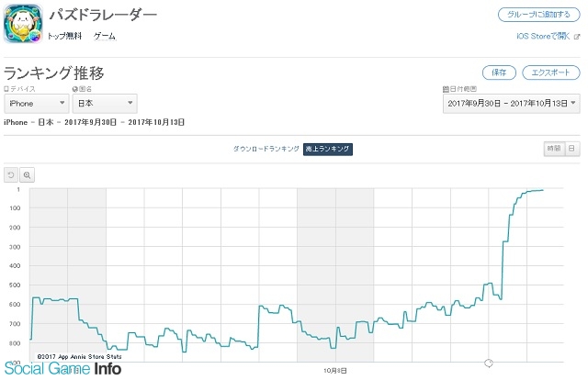
Task: Click the Social Game Info logo
Action: [62, 369]
